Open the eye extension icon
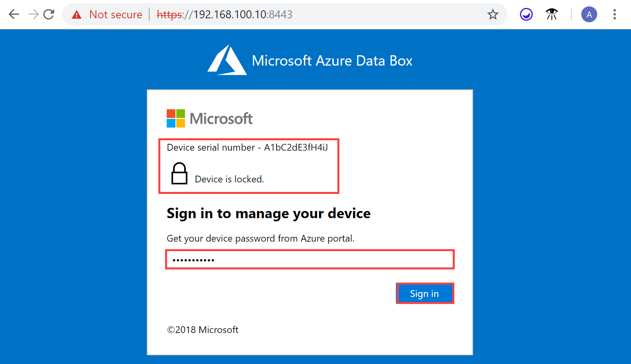The image size is (631, 364). tap(552, 14)
